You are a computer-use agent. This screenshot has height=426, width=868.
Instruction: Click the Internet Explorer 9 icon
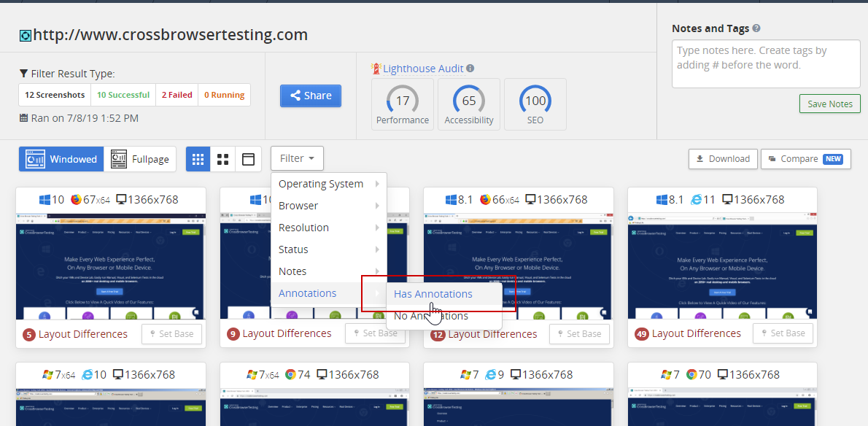[x=490, y=374]
